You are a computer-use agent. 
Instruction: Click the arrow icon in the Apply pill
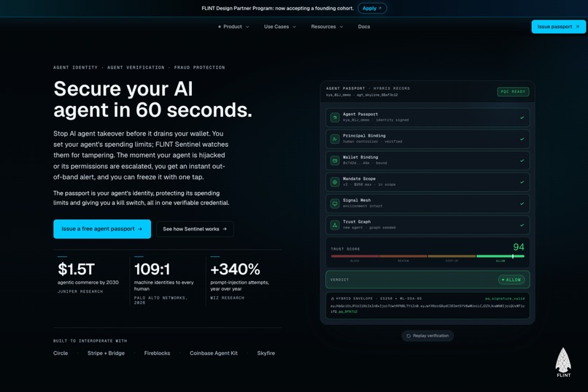tap(380, 8)
